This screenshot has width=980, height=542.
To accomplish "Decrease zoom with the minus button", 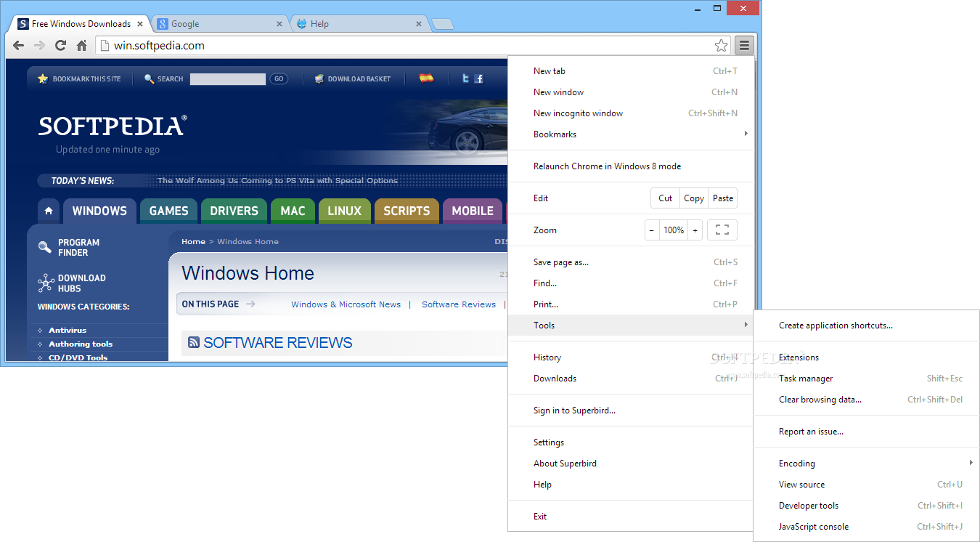I will [x=652, y=230].
